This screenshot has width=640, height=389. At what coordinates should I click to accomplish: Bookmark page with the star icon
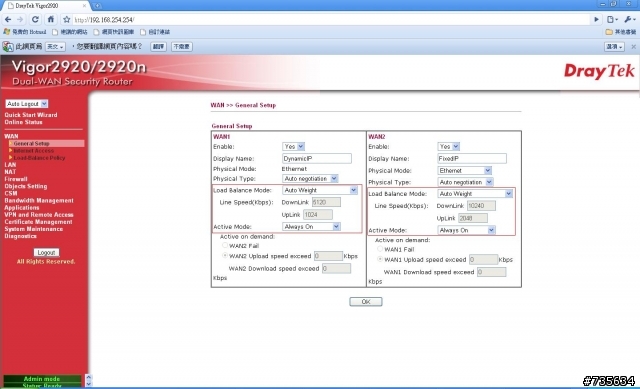67,19
